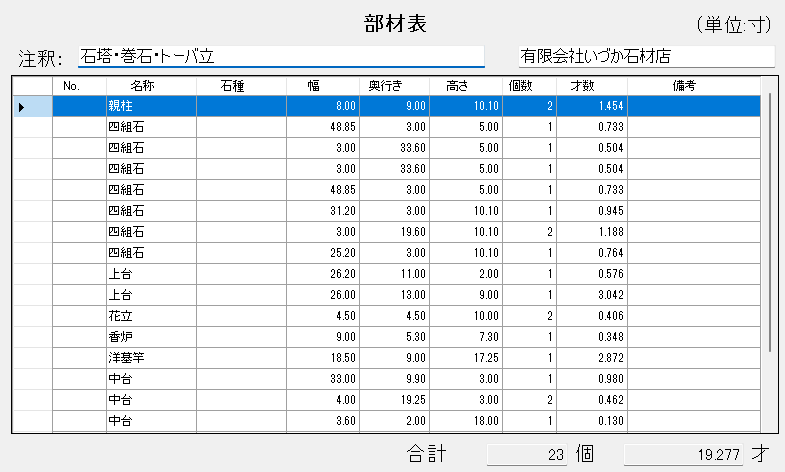Click the 才数 value 0.764
785x472 pixels.
click(592, 253)
